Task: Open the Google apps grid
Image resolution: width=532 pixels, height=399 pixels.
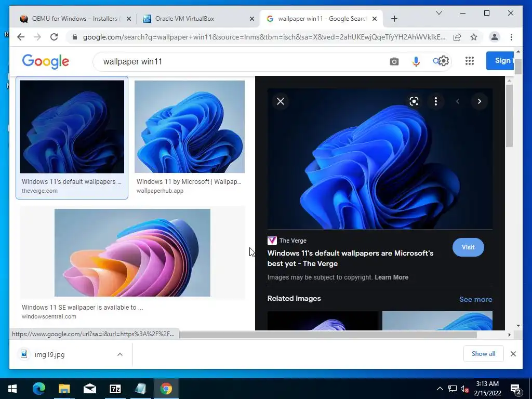Action: (470, 61)
